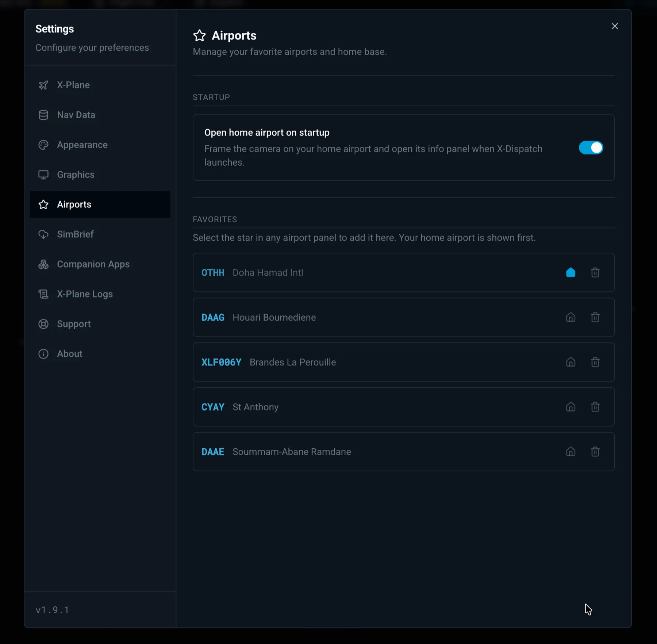This screenshot has width=657, height=644.
Task: Click the airplane icon beside X-Plane
Action: click(43, 85)
